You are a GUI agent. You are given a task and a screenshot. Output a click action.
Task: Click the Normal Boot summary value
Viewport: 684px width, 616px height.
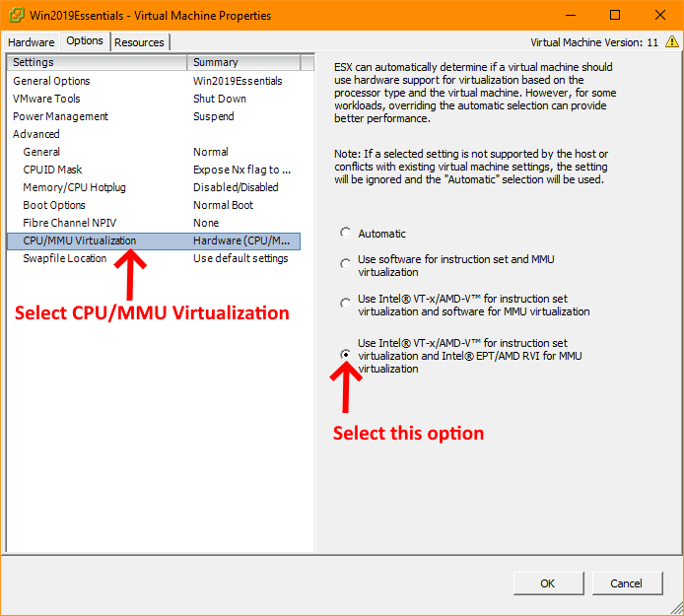tap(224, 205)
